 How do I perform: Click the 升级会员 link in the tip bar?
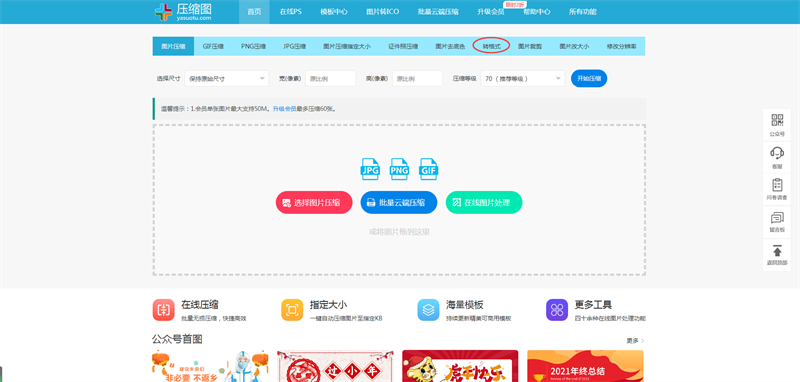(284, 109)
